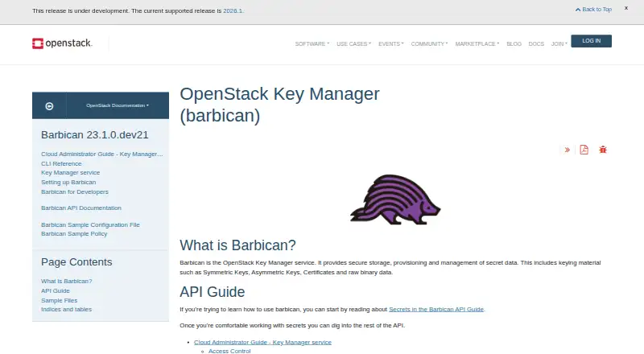Open the Software dropdown menu
This screenshot has width=644, height=354.
click(312, 44)
